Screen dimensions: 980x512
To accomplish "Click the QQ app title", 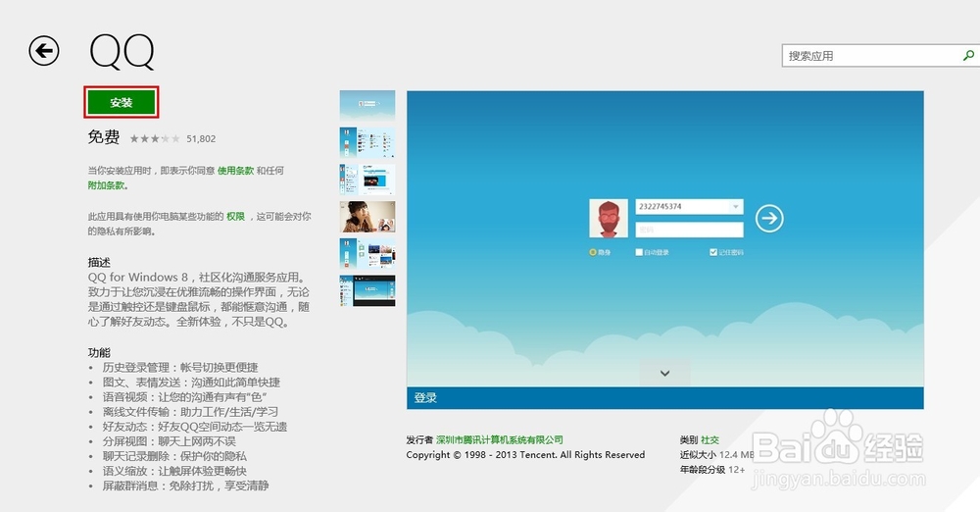I will 122,51.
